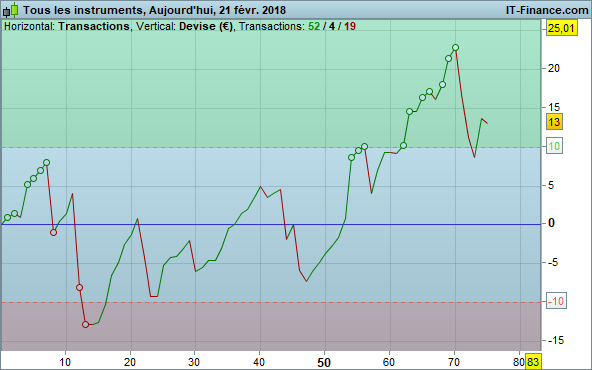Click the green marker at transaction 62
Viewport: 592px width, 370px height.
(x=403, y=146)
